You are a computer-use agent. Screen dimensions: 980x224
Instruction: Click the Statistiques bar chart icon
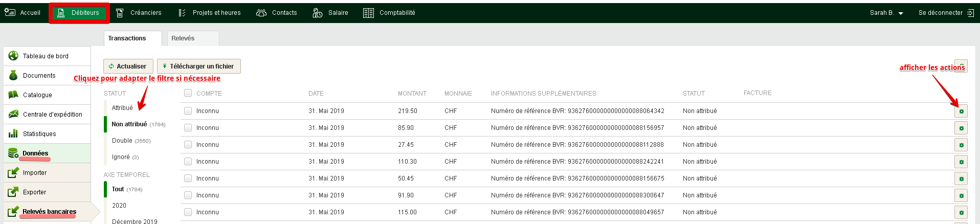(13, 133)
